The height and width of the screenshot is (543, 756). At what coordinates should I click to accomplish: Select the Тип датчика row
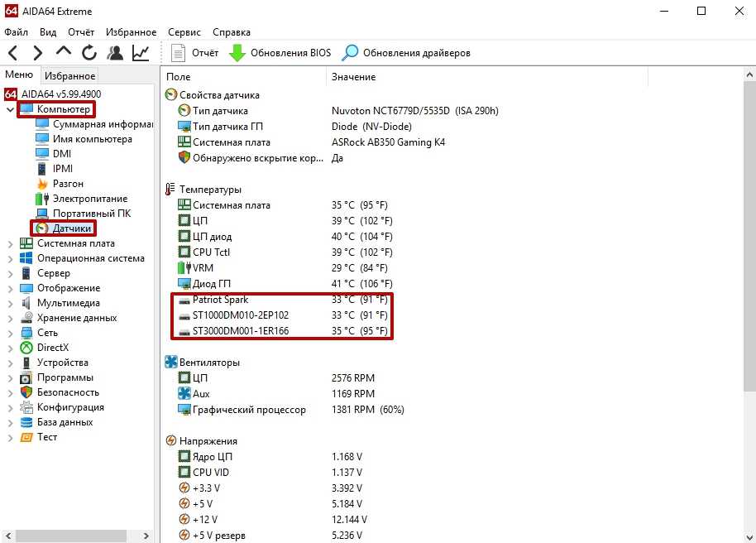tap(338, 111)
